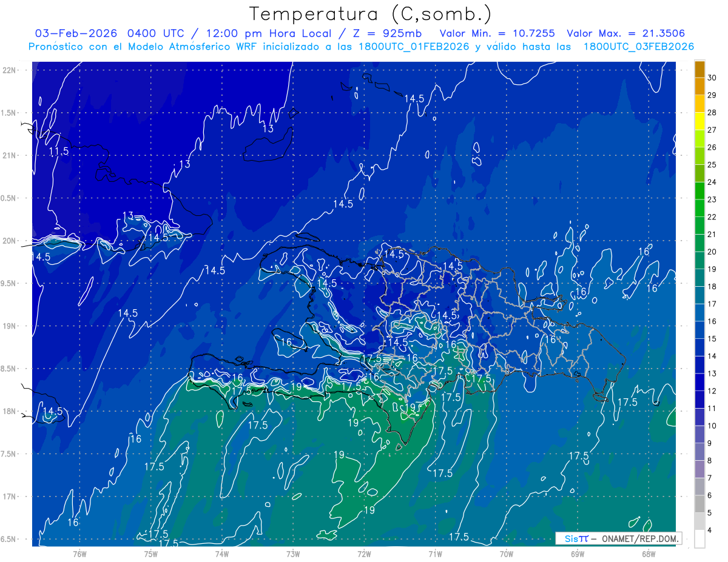This screenshot has height=562, width=728.
Task: Click the 22N latitude axis label
Action: (x=10, y=70)
